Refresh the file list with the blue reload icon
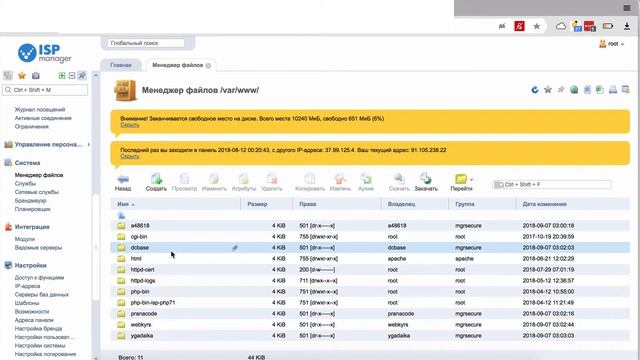The image size is (640, 360). point(535,90)
